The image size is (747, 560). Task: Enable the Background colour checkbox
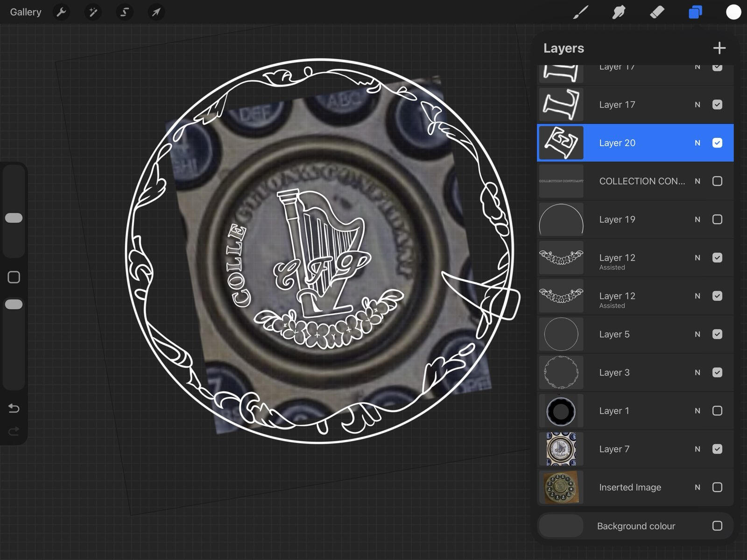pos(717,526)
